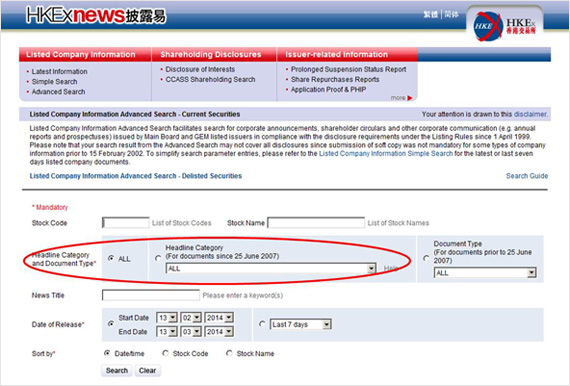Expand the Last 7 days dropdown
The image size is (570, 386).
coord(301,324)
